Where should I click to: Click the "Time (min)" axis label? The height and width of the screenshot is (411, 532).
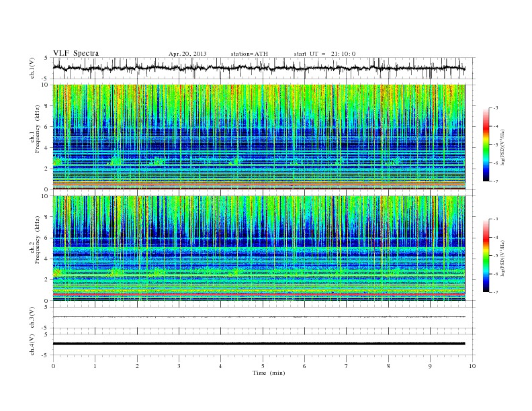pyautogui.click(x=269, y=373)
